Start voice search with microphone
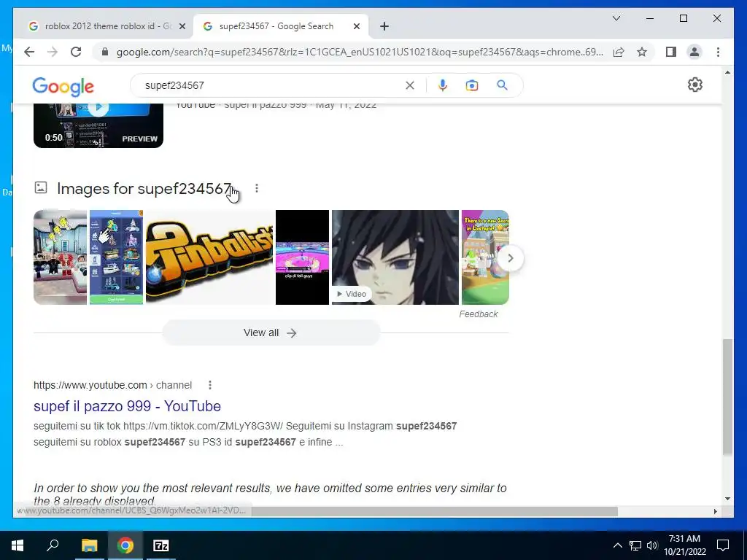The image size is (747, 560). pyautogui.click(x=443, y=85)
